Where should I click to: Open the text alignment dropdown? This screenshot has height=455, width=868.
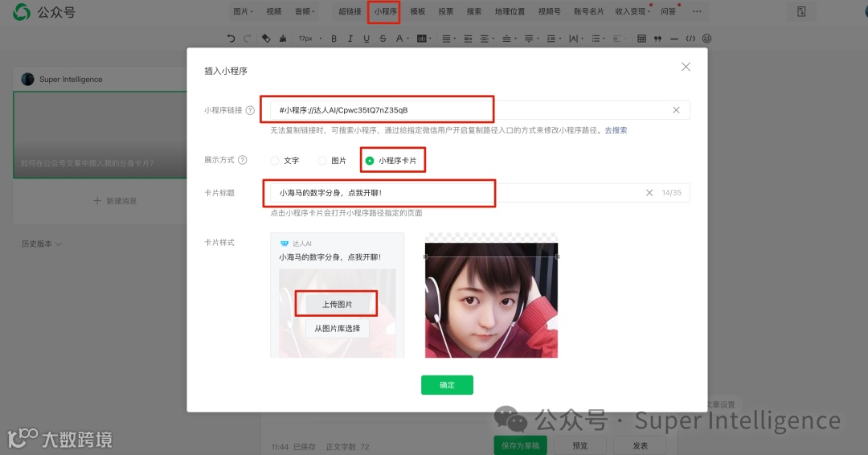(448, 39)
